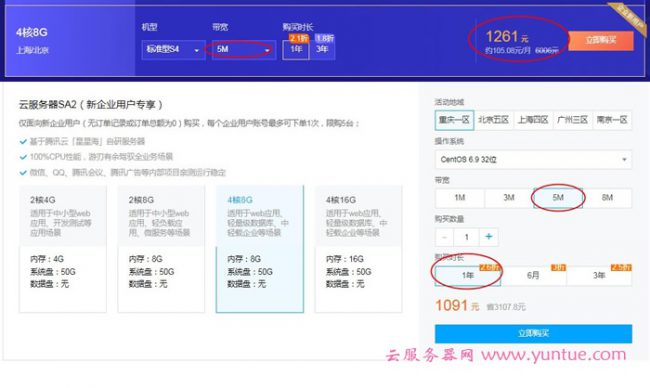Select 1年 purchase duration in right panel
This screenshot has height=388, width=650.
click(468, 276)
